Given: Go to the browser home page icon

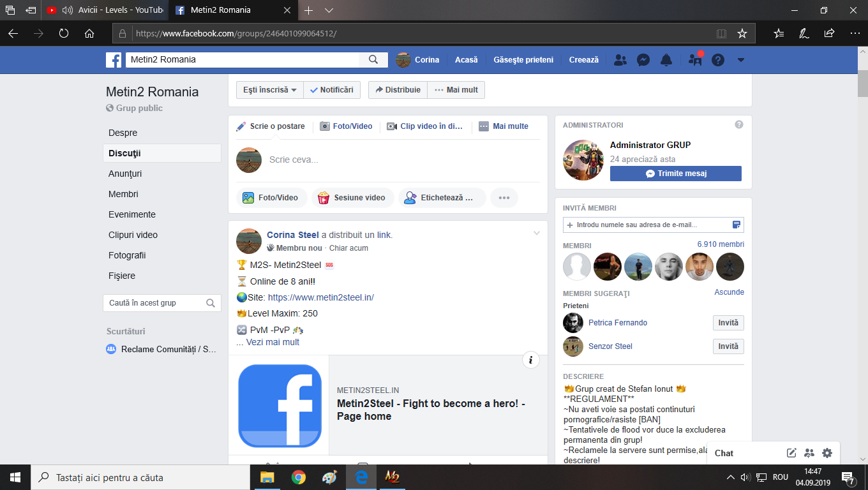Looking at the screenshot, I should click(x=89, y=33).
